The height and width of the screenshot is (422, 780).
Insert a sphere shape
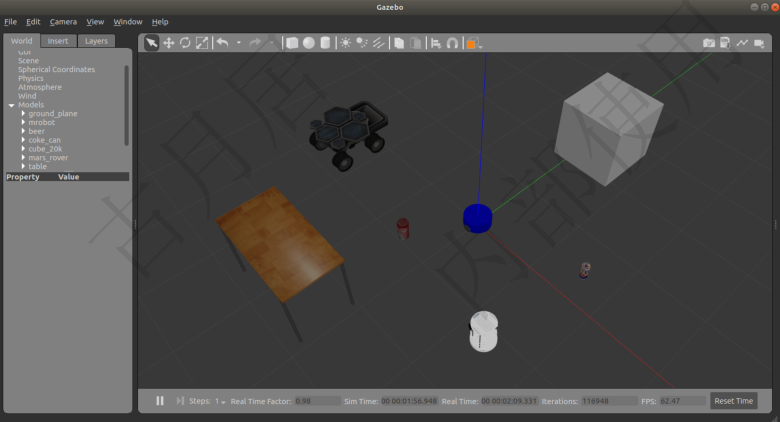coord(309,43)
